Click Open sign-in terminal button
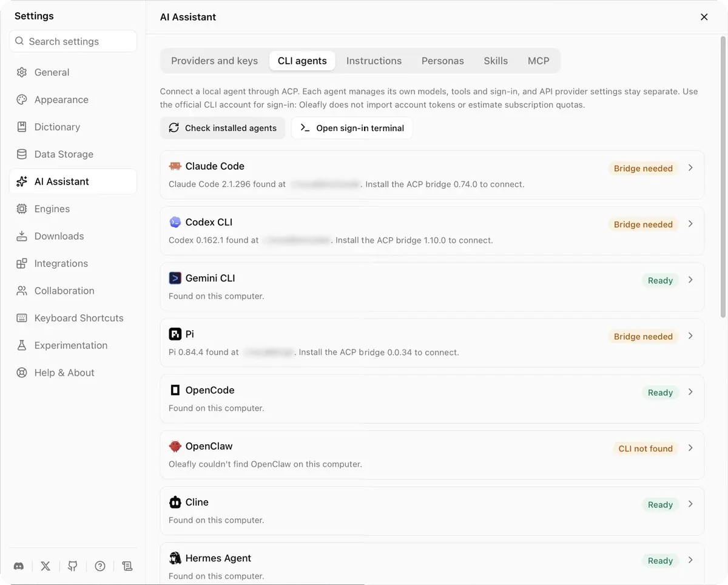This screenshot has height=585, width=728. [352, 128]
